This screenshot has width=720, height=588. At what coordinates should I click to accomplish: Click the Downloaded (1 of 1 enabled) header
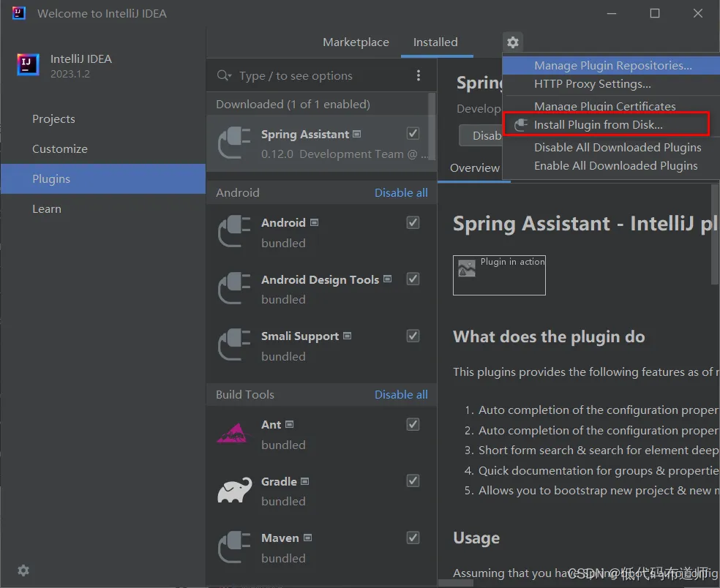click(293, 104)
